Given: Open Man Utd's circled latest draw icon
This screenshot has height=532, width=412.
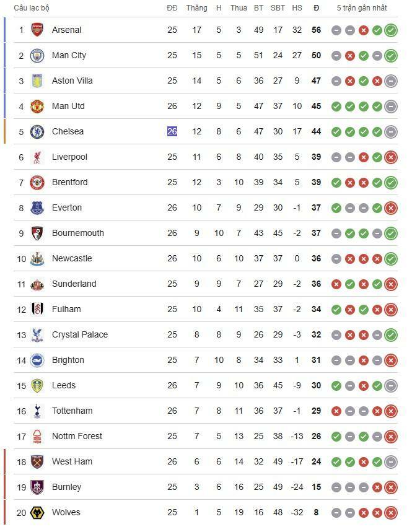Looking at the screenshot, I should (390, 106).
